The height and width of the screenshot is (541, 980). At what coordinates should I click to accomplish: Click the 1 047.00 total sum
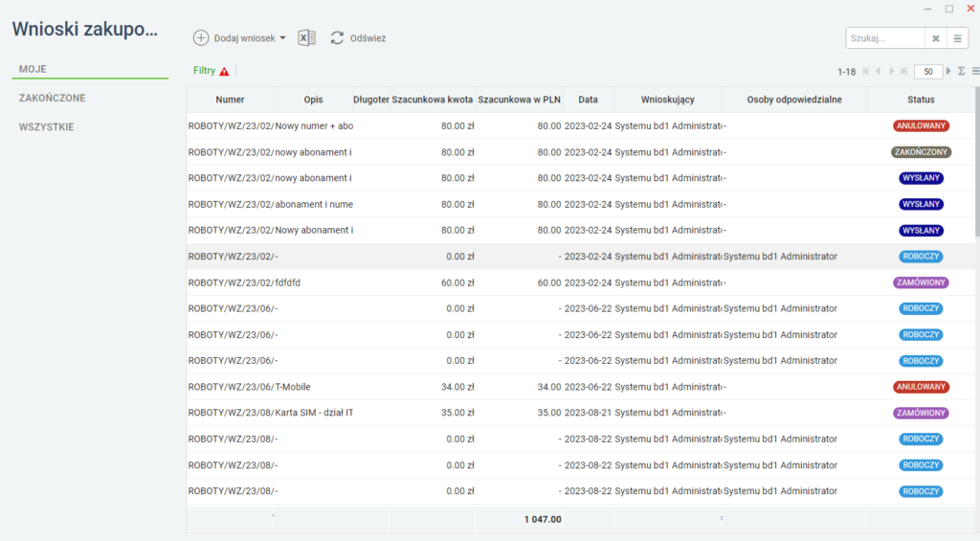(543, 519)
